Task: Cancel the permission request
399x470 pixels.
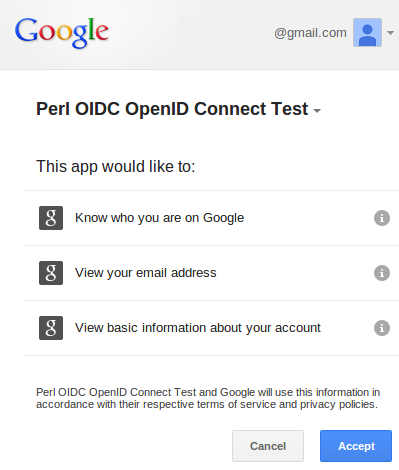Action: [268, 446]
